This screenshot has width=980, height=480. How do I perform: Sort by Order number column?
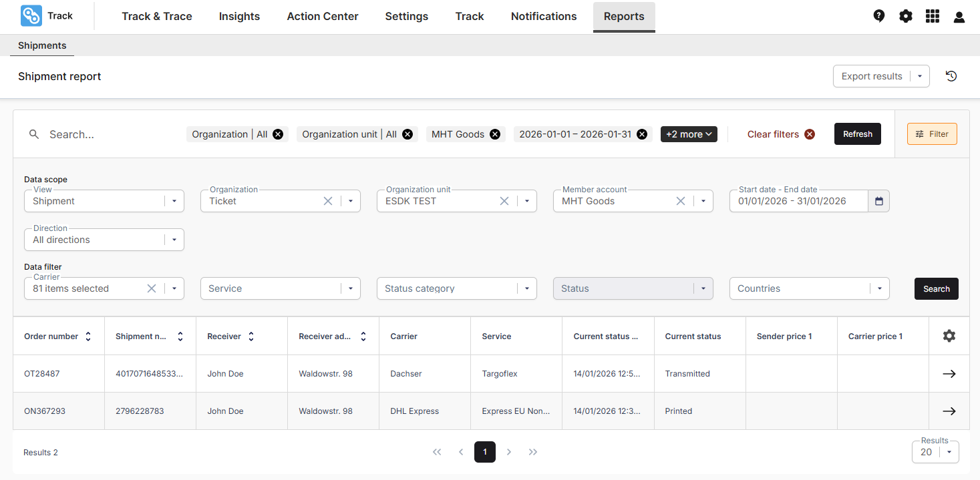tap(88, 336)
